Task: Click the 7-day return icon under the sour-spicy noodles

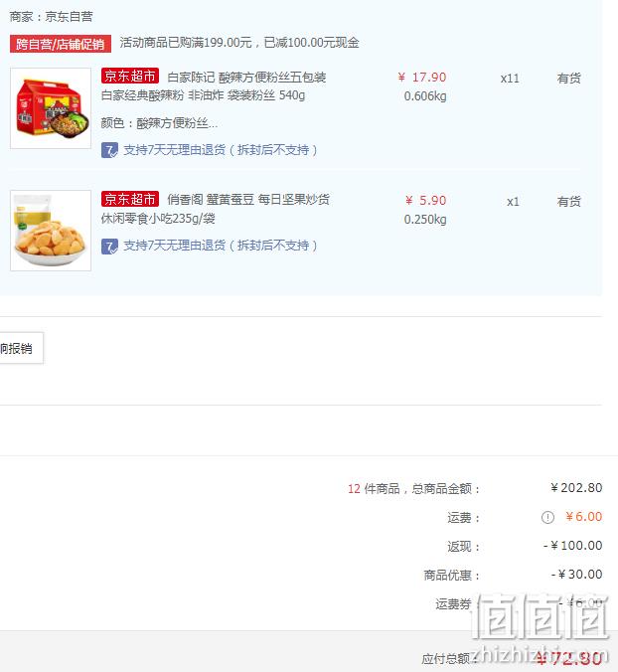Action: point(109,150)
